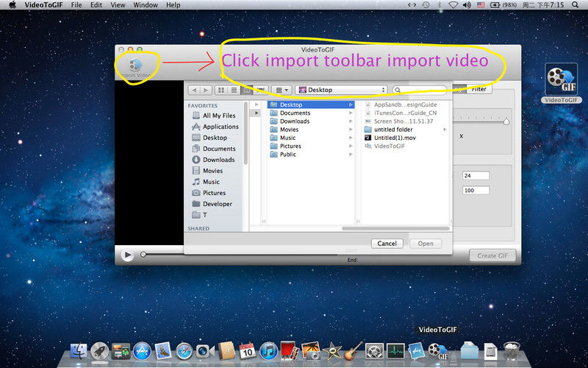This screenshot has width=588, height=368.
Task: Click the field containing 100
Action: 476,191
